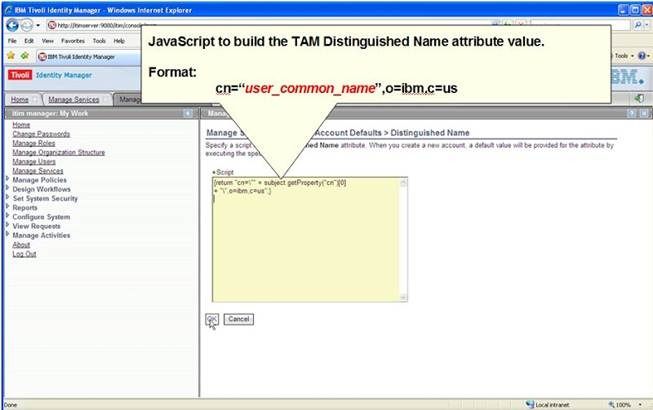
Task: Collapse the My Work panel icon
Action: point(188,113)
